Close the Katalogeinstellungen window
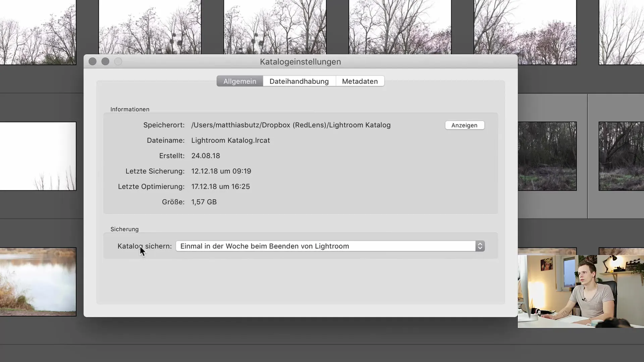The image size is (644, 362). pos(93,61)
